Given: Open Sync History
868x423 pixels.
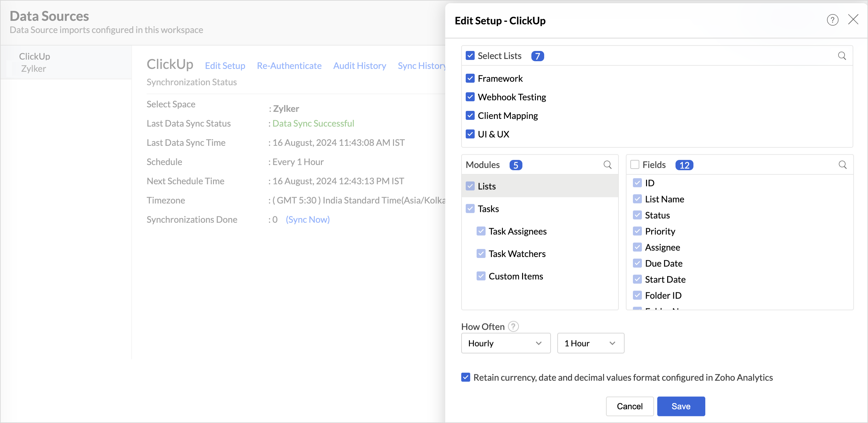Looking at the screenshot, I should pyautogui.click(x=422, y=65).
